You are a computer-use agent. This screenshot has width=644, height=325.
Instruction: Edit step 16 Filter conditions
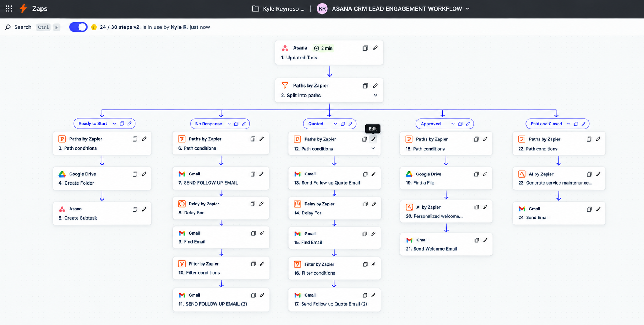pyautogui.click(x=373, y=264)
